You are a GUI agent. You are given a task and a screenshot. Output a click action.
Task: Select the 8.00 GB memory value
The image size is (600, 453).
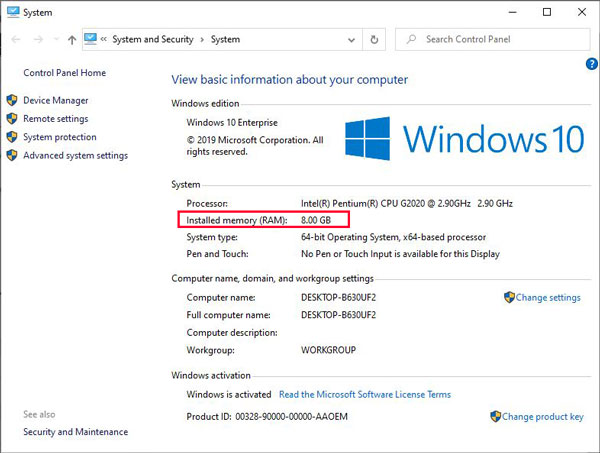[316, 220]
